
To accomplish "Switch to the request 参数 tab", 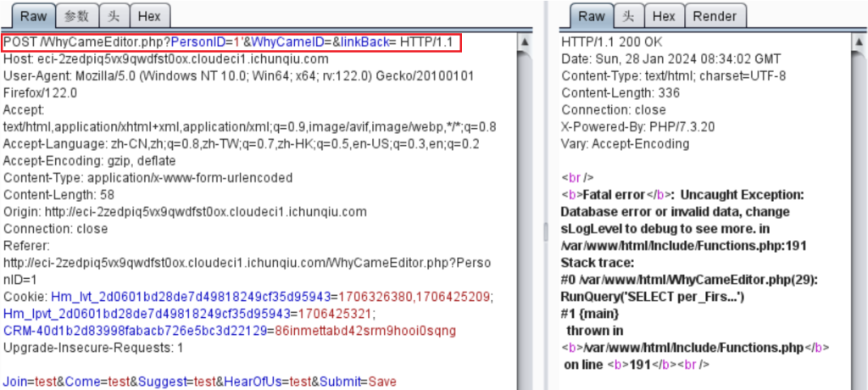I will coord(77,16).
